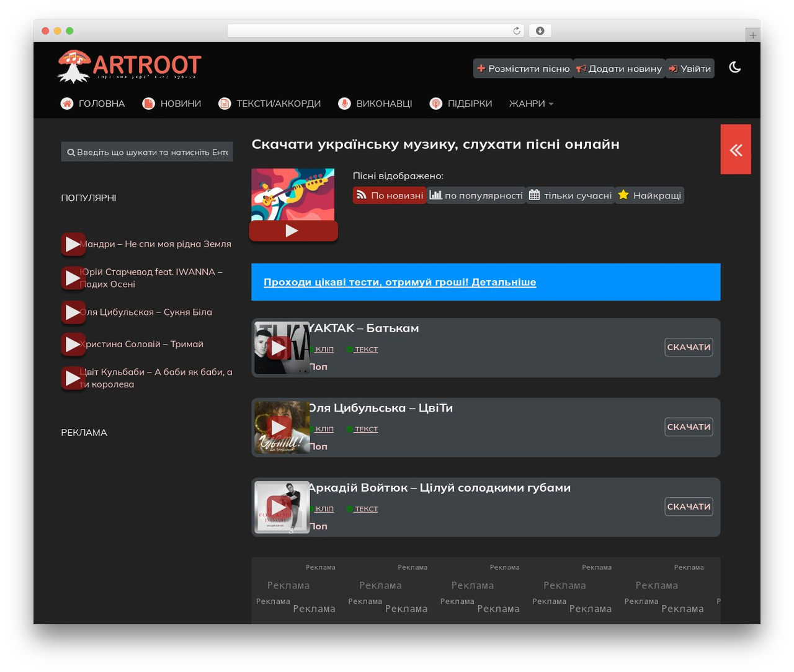Screen dimensions: 794x672
Task: Collapse sidebar with the red double-chevron button
Action: (736, 149)
